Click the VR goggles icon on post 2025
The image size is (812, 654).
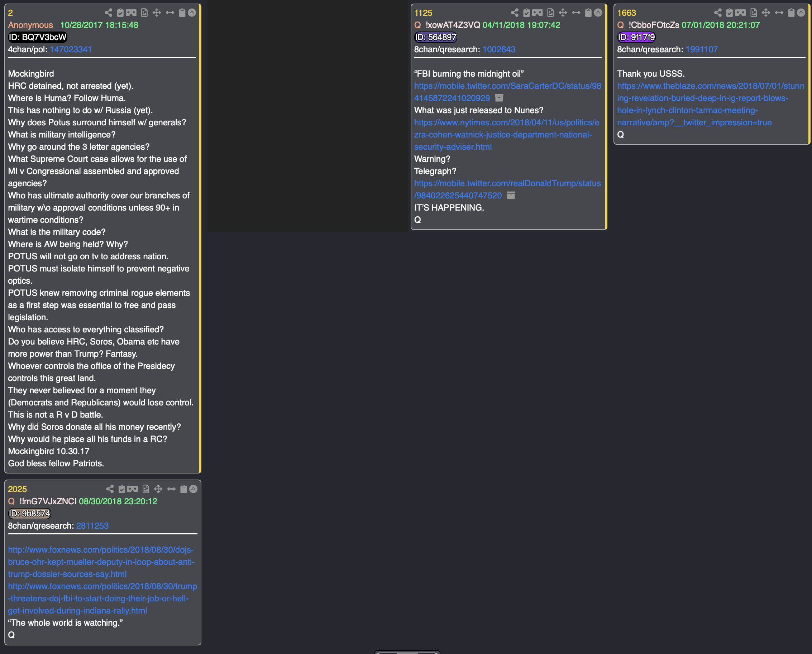click(x=133, y=489)
